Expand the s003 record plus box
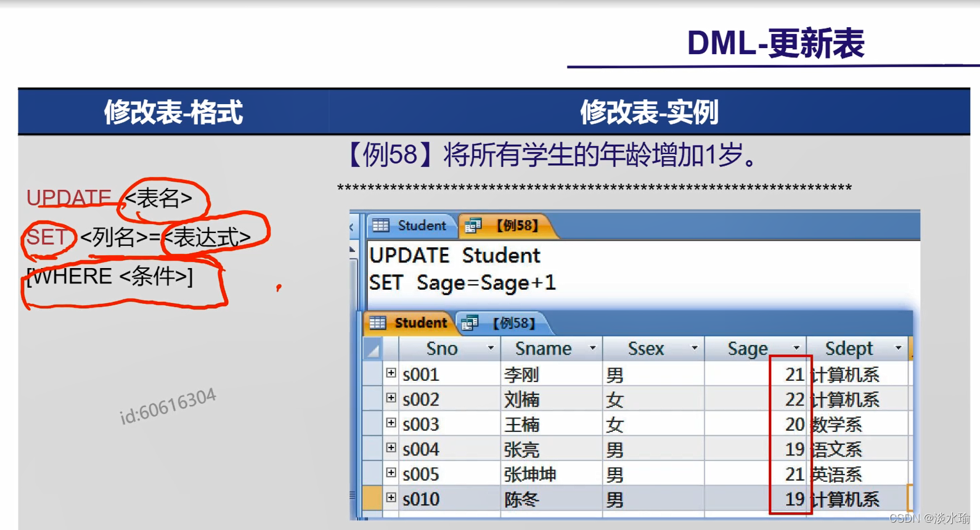This screenshot has height=530, width=980. [391, 423]
